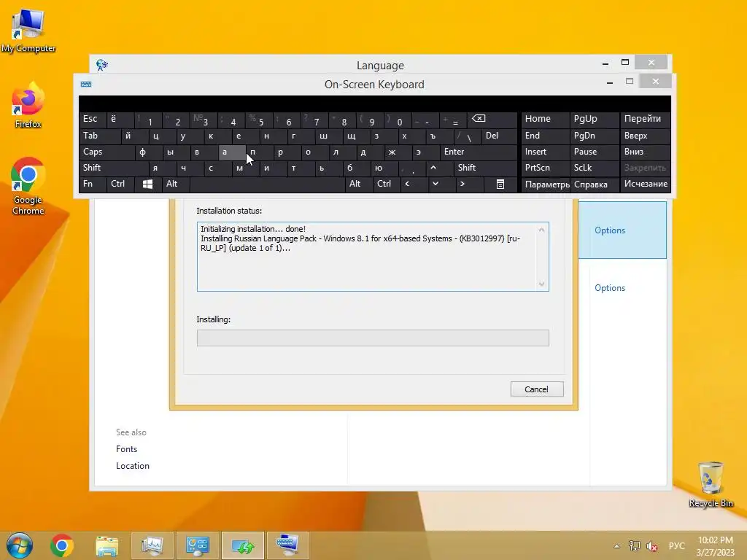The width and height of the screenshot is (747, 560).
Task: Open Location under See also
Action: pos(133,466)
